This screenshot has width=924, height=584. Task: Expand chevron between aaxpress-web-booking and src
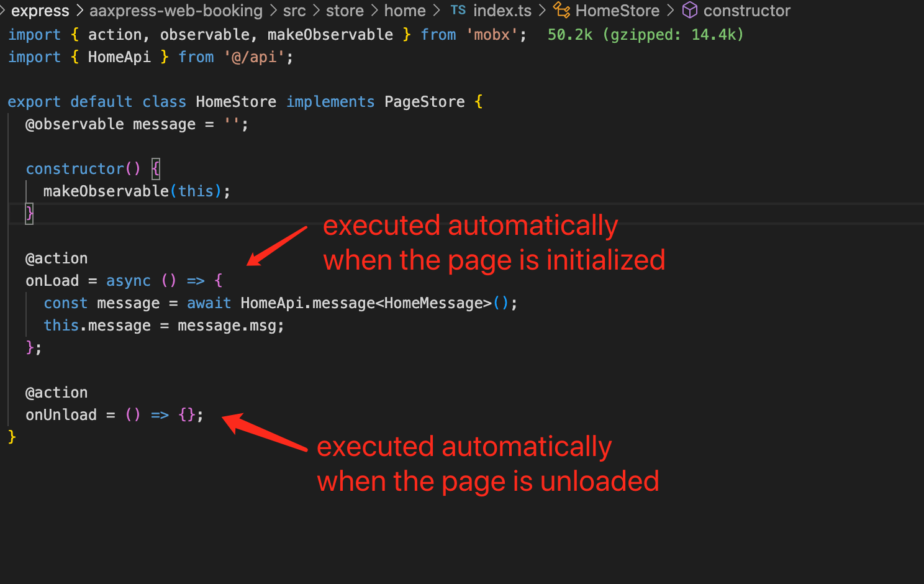coord(273,11)
